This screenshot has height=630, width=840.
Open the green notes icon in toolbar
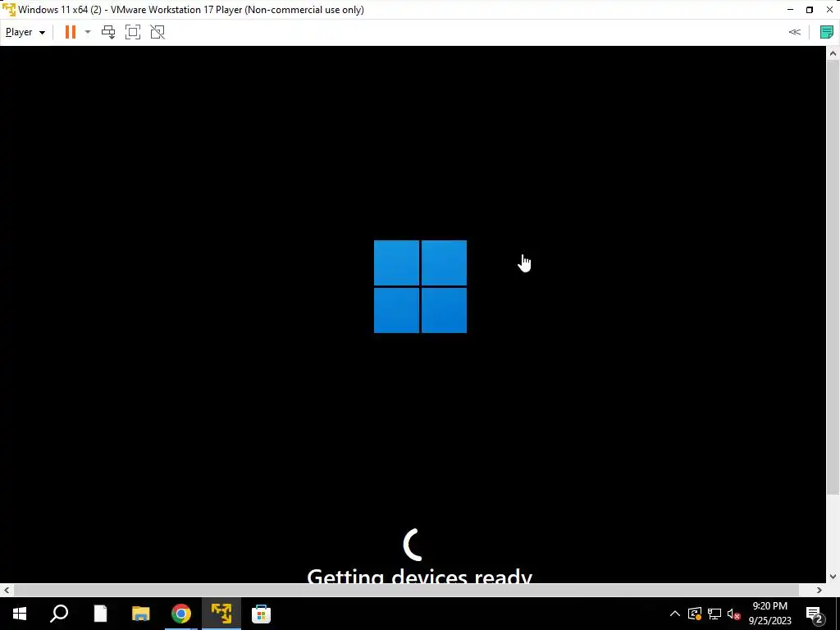pos(827,32)
